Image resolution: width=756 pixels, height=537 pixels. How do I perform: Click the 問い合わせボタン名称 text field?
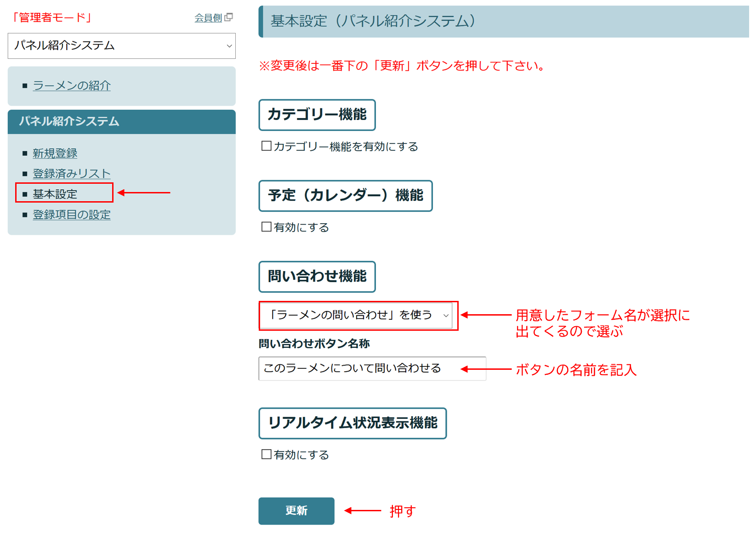tap(372, 369)
